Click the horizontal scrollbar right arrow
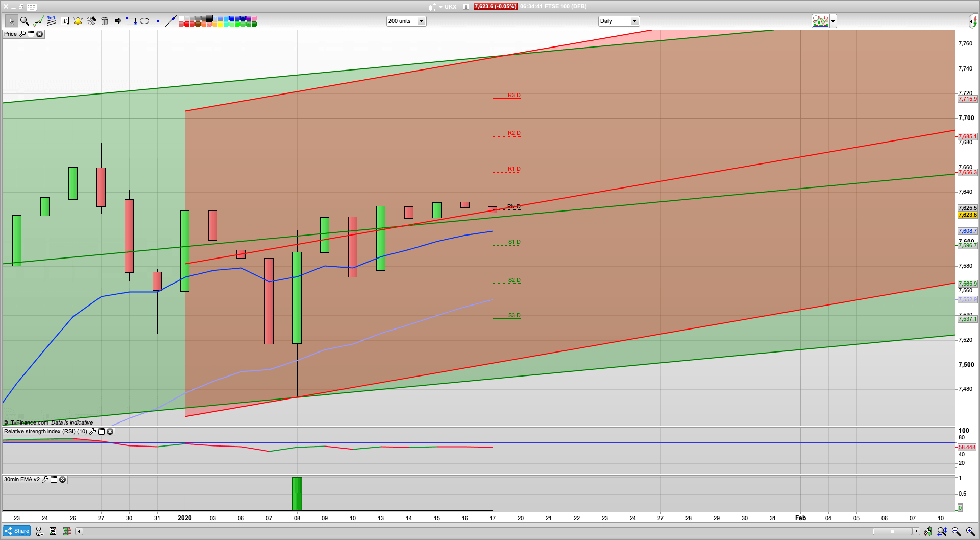980x540 pixels. [x=916, y=531]
